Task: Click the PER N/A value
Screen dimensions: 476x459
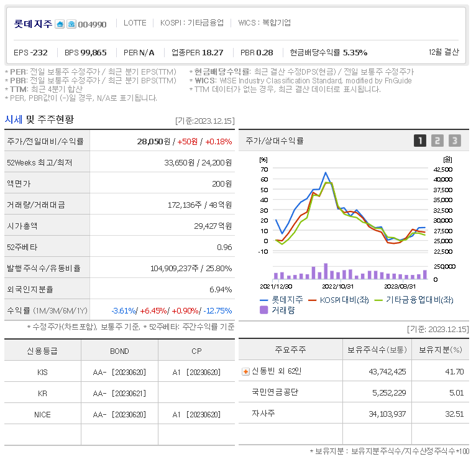Action: click(x=139, y=52)
